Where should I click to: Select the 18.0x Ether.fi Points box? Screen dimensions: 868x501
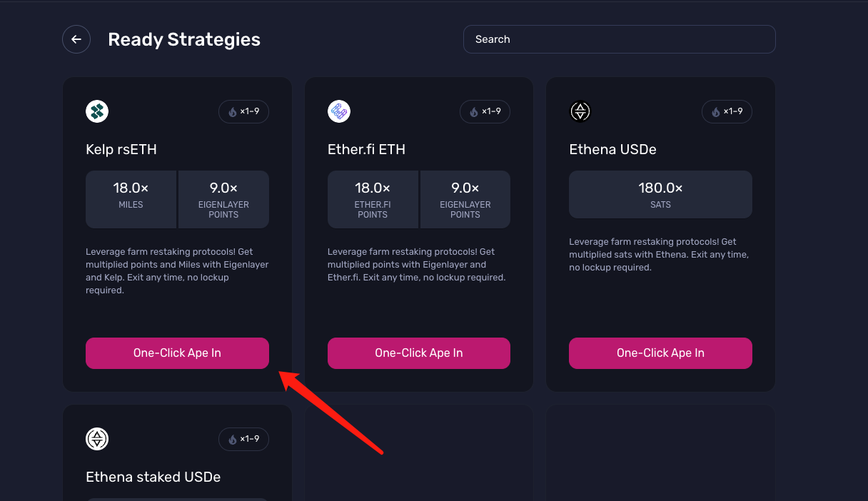(x=373, y=199)
